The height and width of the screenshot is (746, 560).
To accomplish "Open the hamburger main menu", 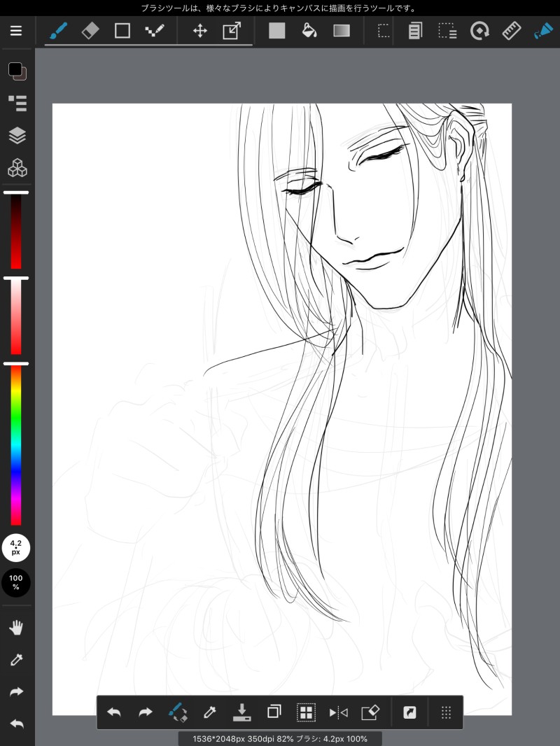I will click(x=15, y=31).
